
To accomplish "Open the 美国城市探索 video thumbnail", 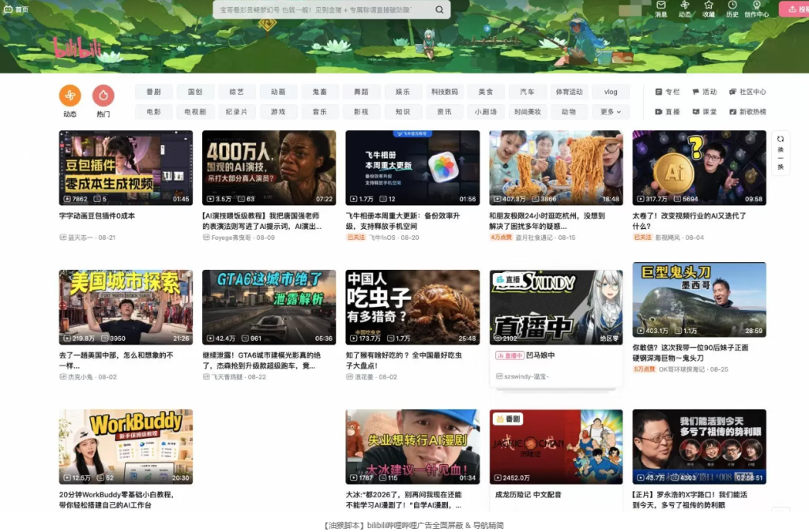I will (126, 307).
